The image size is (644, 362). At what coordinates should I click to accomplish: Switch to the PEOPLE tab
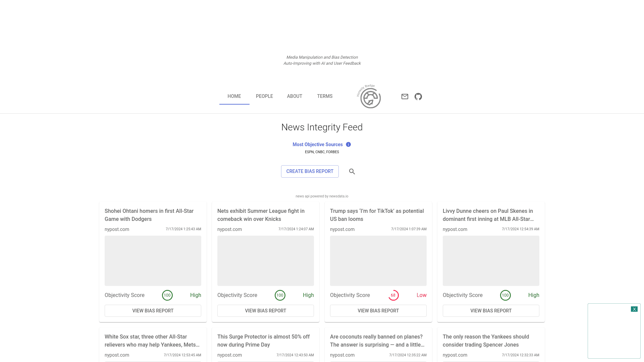pos(264,96)
